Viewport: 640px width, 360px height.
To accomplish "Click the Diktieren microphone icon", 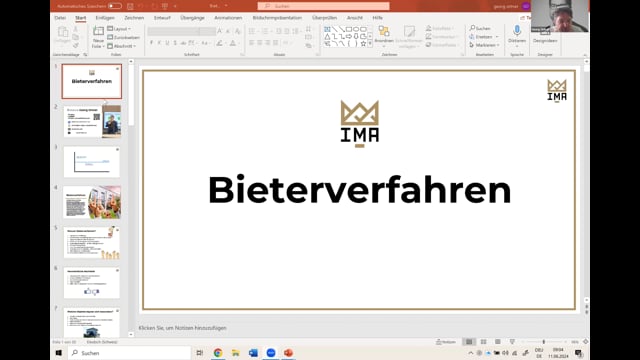I will pos(517,31).
